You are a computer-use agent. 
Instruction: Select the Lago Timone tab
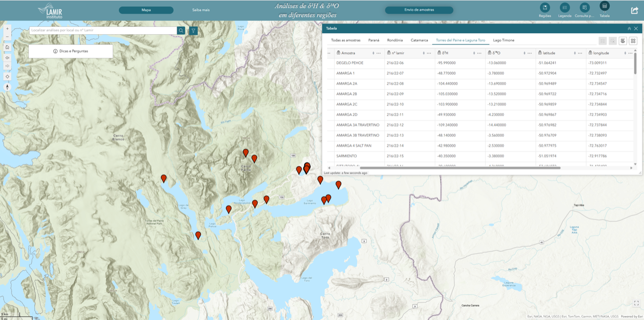click(504, 40)
